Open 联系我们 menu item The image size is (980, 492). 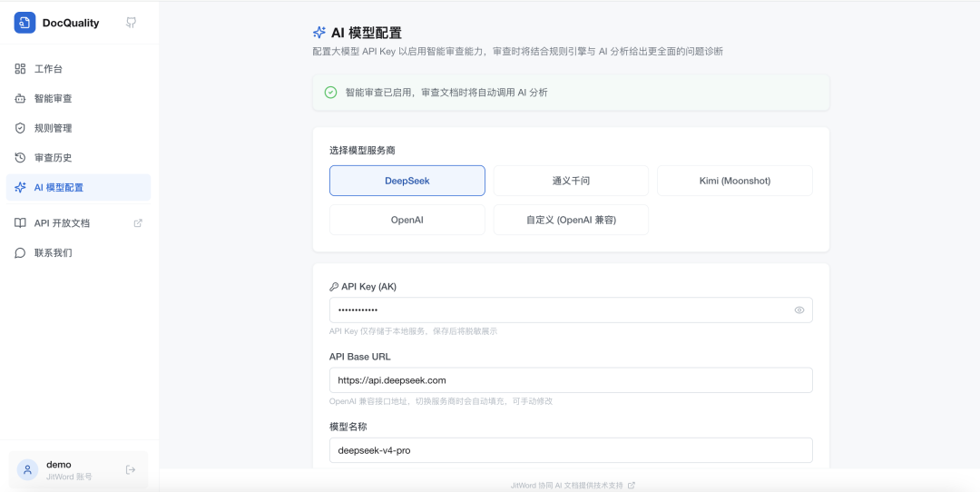pyautogui.click(x=78, y=253)
